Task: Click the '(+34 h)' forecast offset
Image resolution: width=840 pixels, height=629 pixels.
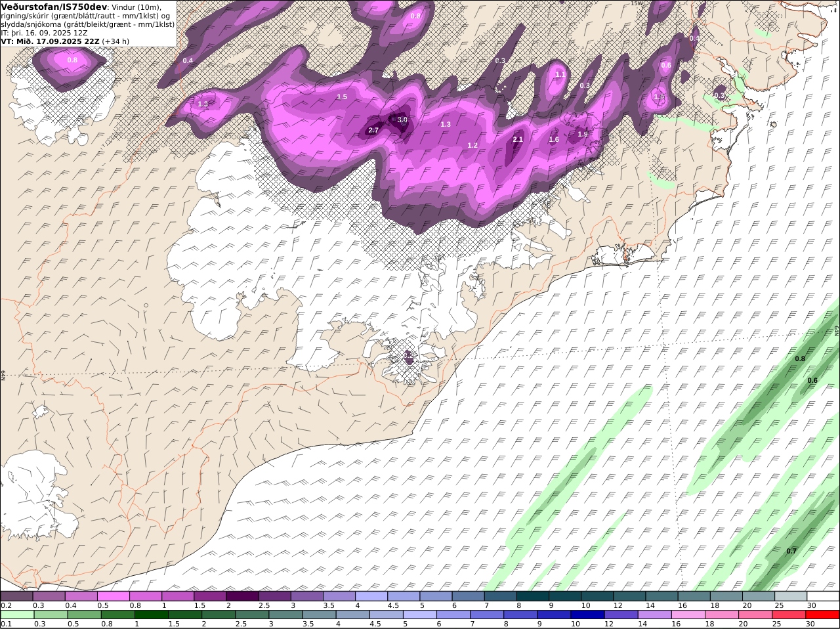Action: [116, 41]
